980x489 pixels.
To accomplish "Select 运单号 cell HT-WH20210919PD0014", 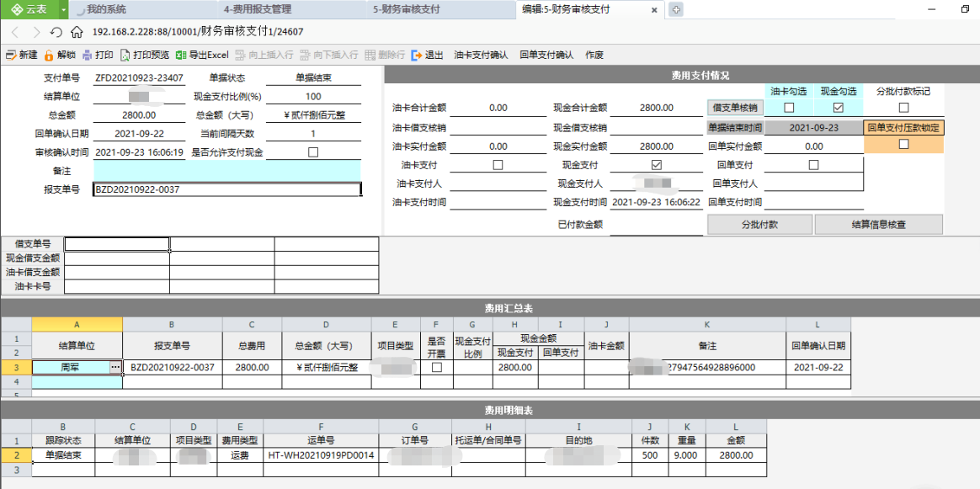I will pyautogui.click(x=322, y=455).
